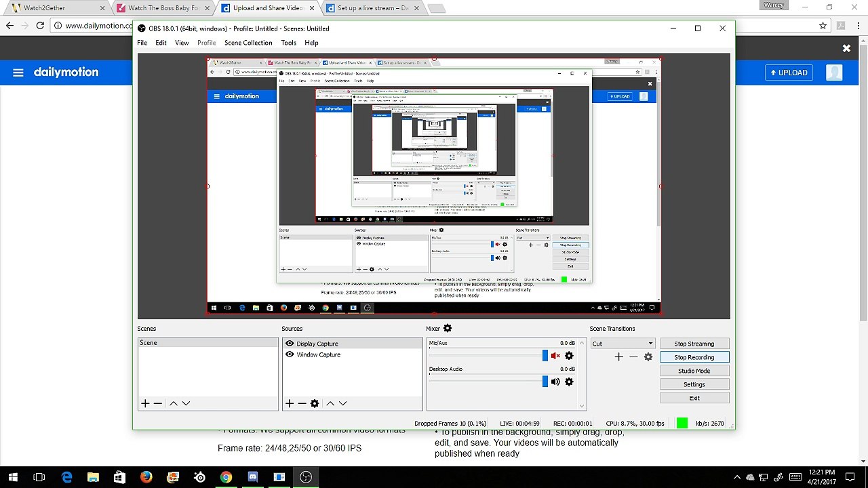Open the Scene Collection menu

tap(248, 43)
